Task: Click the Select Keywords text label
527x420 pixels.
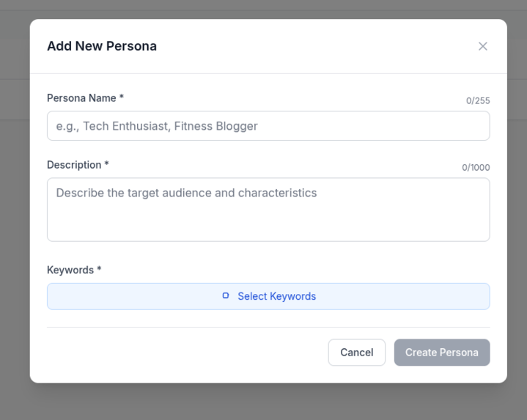Action: click(276, 296)
